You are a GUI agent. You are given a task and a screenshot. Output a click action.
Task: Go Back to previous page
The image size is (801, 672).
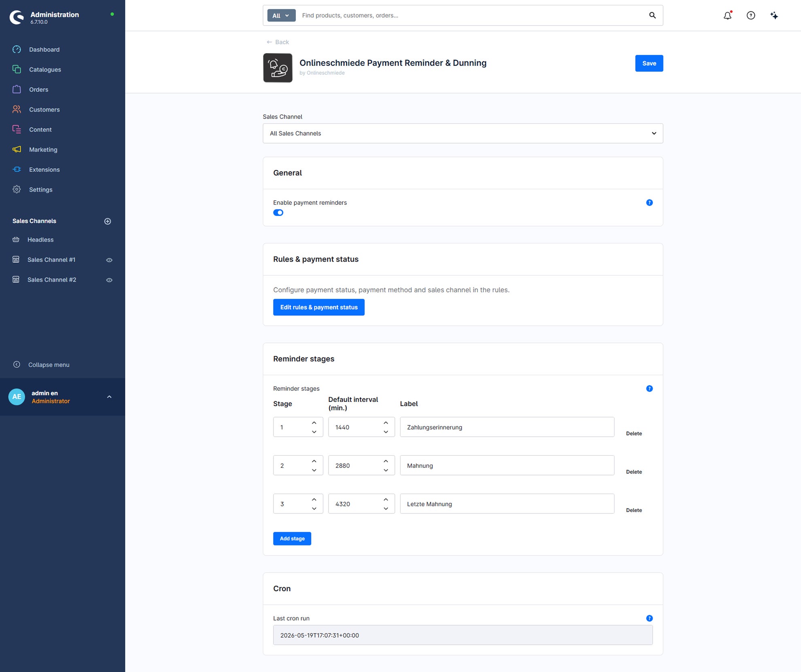(x=278, y=42)
